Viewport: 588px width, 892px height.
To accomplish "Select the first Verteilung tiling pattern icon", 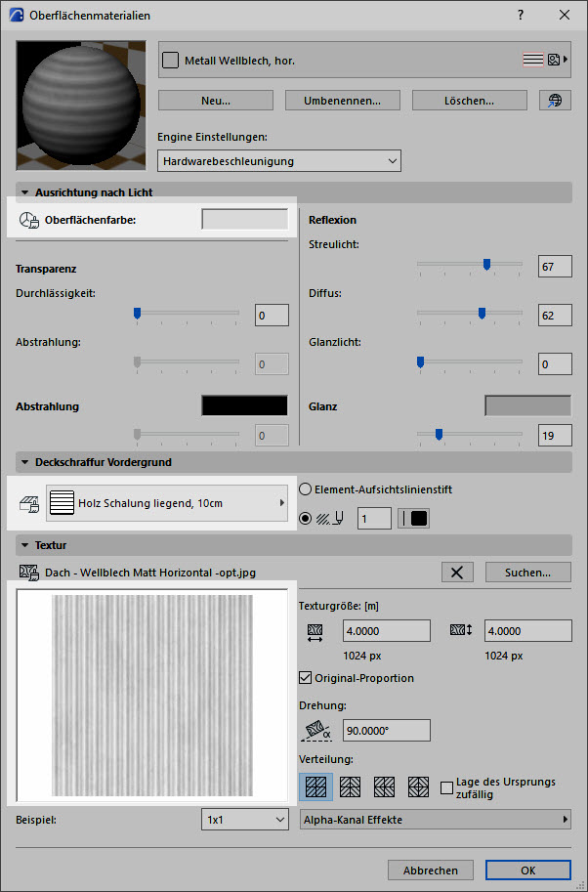I will point(315,786).
